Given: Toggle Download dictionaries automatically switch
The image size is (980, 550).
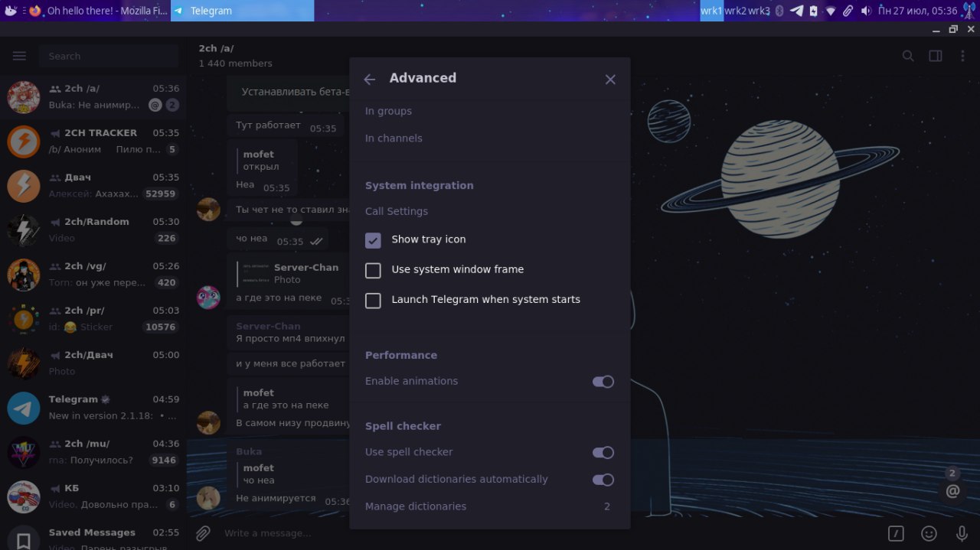Looking at the screenshot, I should pyautogui.click(x=603, y=480).
